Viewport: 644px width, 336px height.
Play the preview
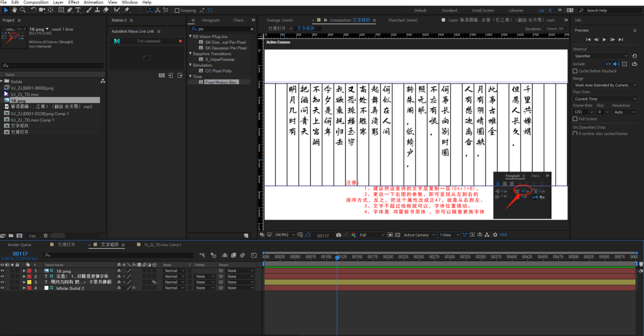click(604, 40)
